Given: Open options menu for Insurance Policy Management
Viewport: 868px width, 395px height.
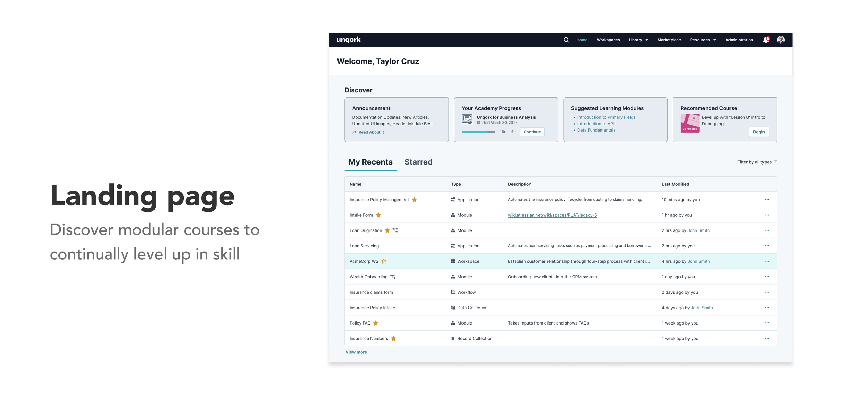Looking at the screenshot, I should coord(767,200).
